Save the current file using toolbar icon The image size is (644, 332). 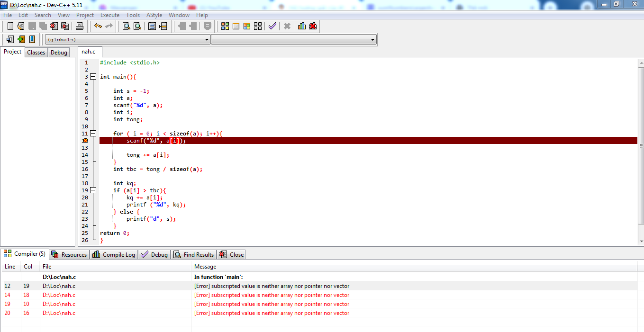(x=32, y=26)
